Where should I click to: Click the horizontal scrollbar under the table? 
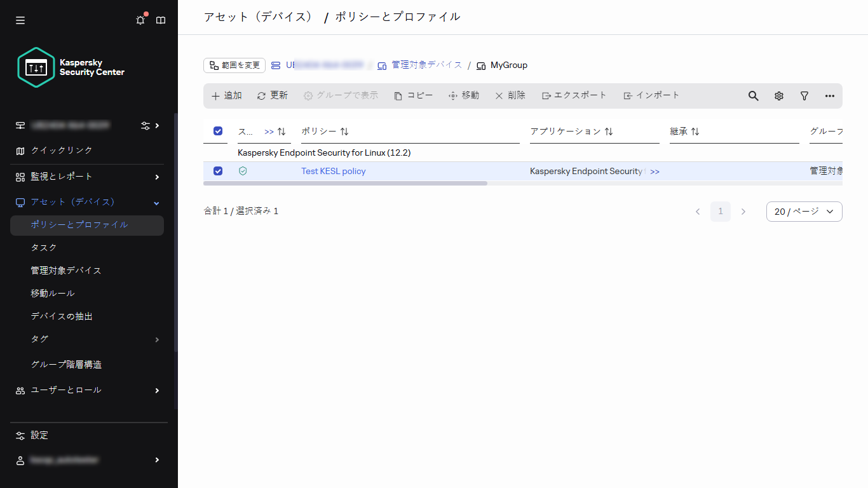pos(346,183)
